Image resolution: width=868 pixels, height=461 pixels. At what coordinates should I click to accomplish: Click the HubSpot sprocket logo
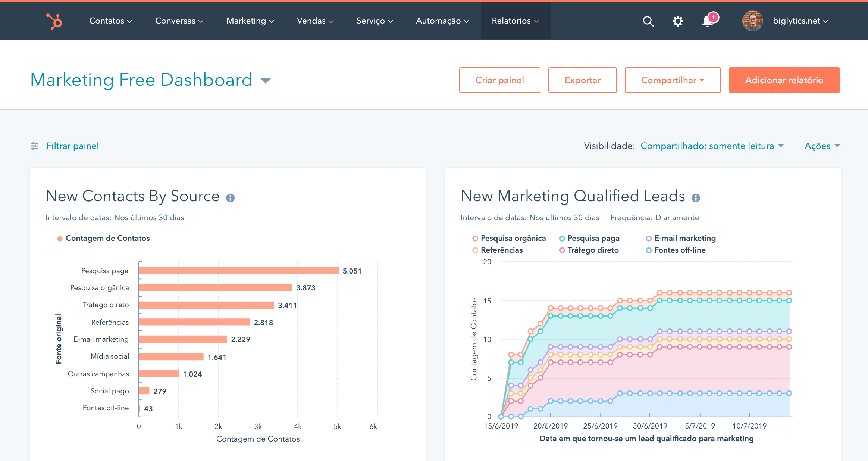54,21
